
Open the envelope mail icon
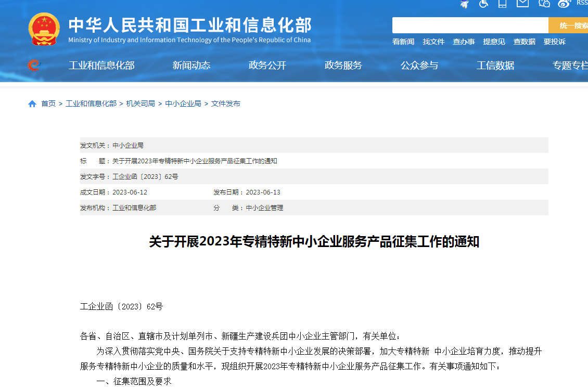pyautogui.click(x=522, y=3)
